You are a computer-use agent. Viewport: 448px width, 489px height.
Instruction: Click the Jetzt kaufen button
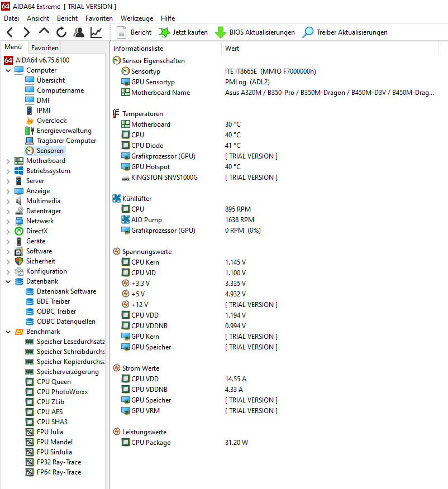pyautogui.click(x=183, y=32)
